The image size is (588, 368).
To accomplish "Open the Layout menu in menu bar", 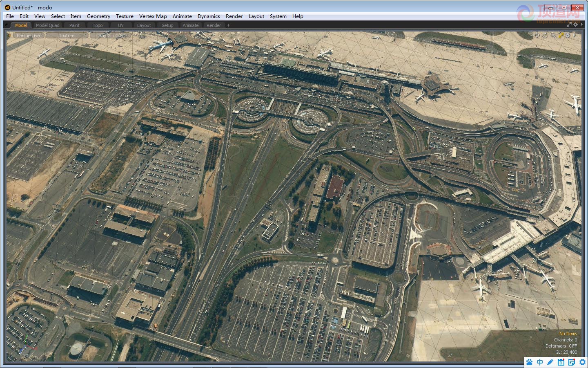I will 256,16.
